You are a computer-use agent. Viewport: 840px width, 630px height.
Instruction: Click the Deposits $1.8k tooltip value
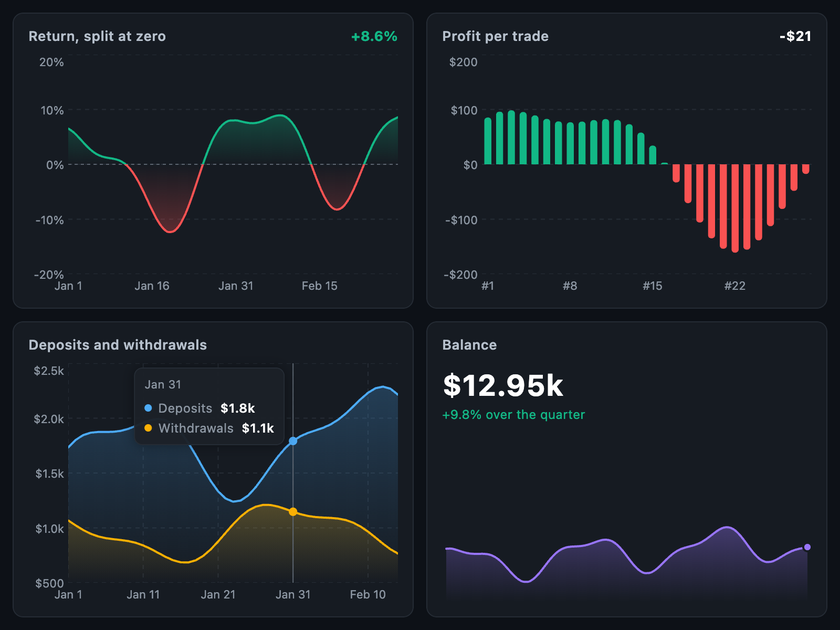[x=237, y=408]
